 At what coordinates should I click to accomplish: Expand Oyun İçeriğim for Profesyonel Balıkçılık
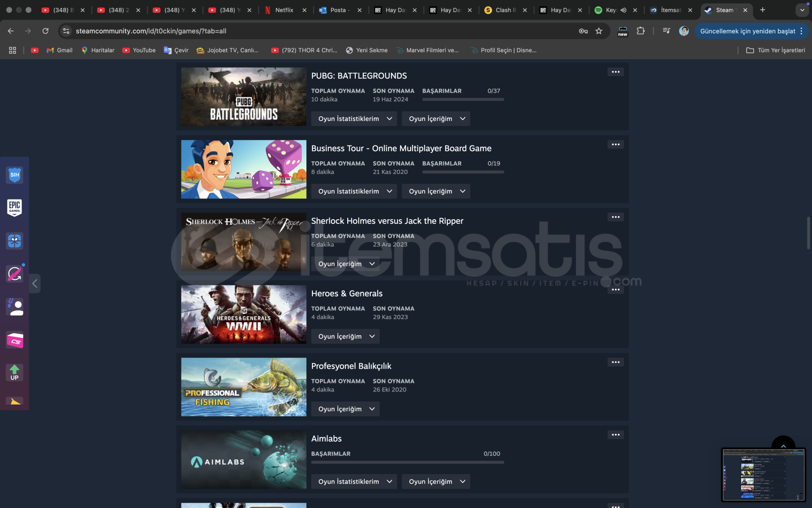(x=345, y=409)
